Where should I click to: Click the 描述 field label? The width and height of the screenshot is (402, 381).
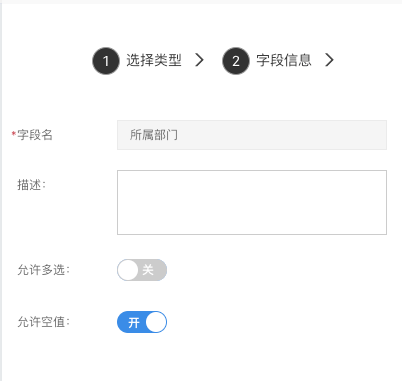(x=31, y=185)
